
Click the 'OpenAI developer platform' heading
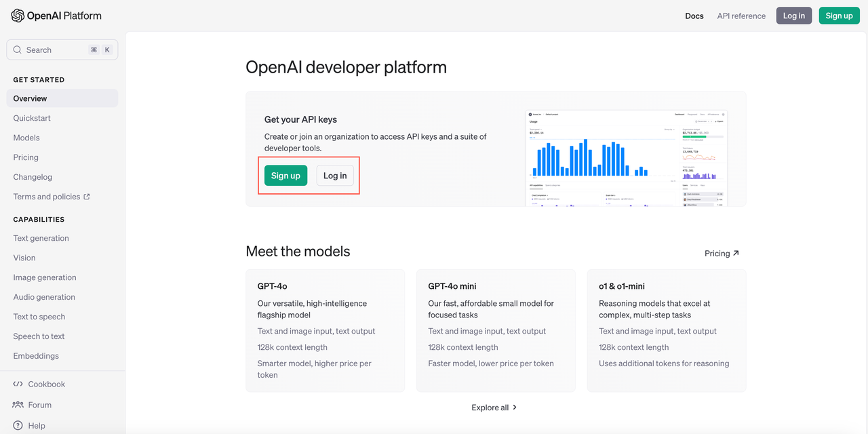[x=346, y=67]
